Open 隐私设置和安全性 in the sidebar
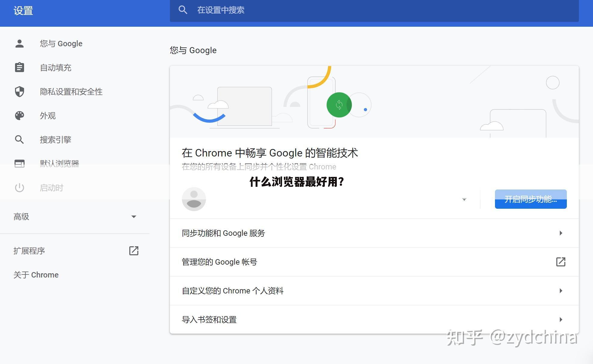The image size is (593, 364). point(71,92)
